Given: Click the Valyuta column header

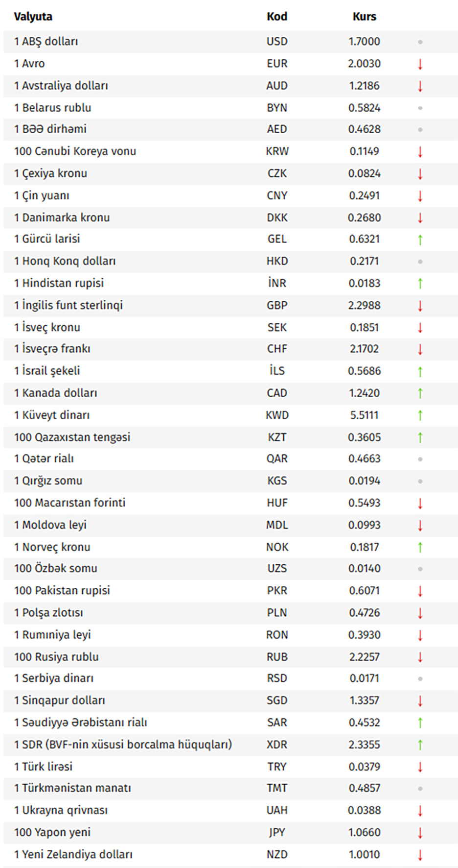Looking at the screenshot, I should [33, 17].
